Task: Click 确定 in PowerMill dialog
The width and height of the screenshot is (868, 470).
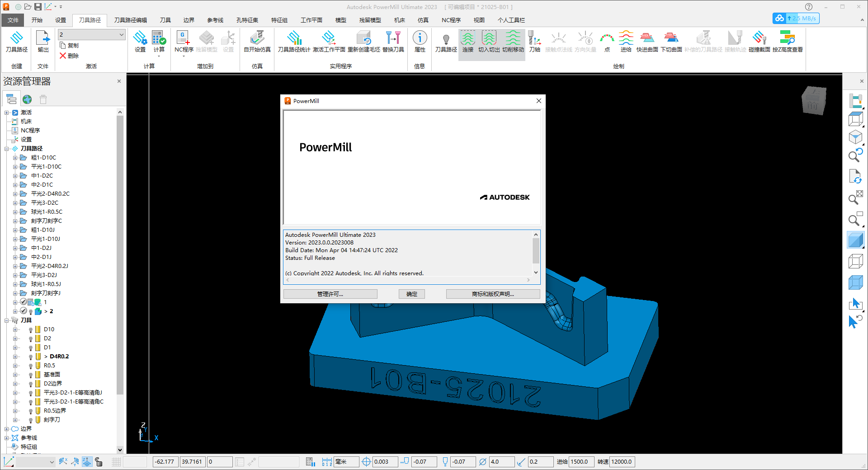Action: [411, 294]
